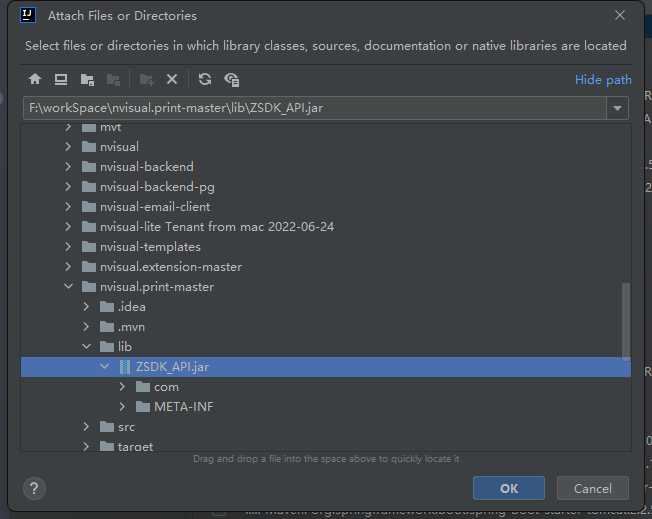Viewport: 652px width, 519px height.
Task: Select the nvisual-backend folder row
Action: 326,167
